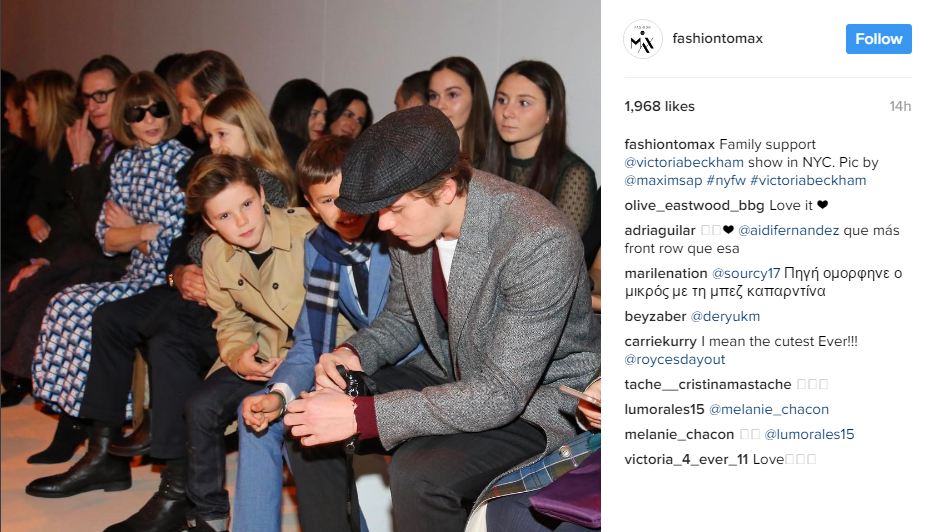This screenshot has width=936, height=532.
Task: Open adriaguilar commenter profile
Action: tap(660, 230)
